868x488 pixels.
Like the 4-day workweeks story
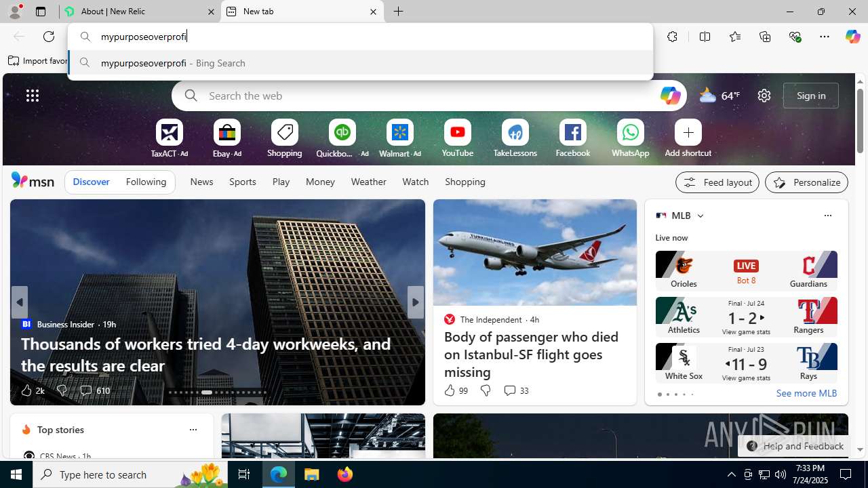click(x=32, y=390)
